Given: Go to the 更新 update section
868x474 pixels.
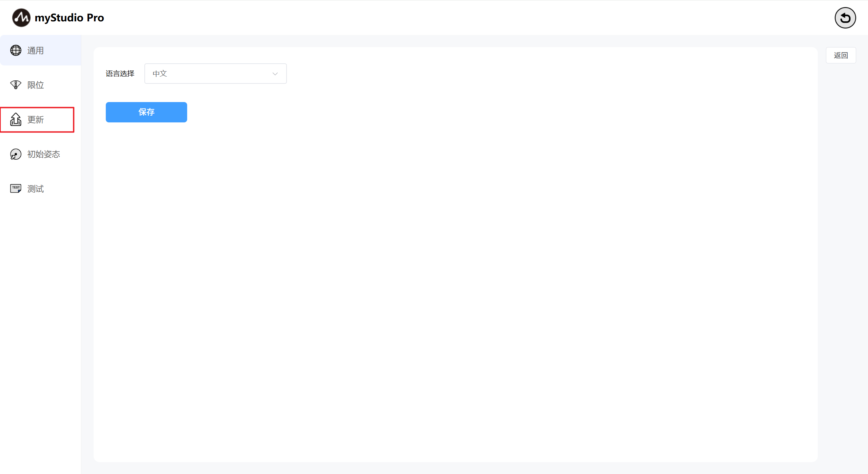Looking at the screenshot, I should point(37,119).
